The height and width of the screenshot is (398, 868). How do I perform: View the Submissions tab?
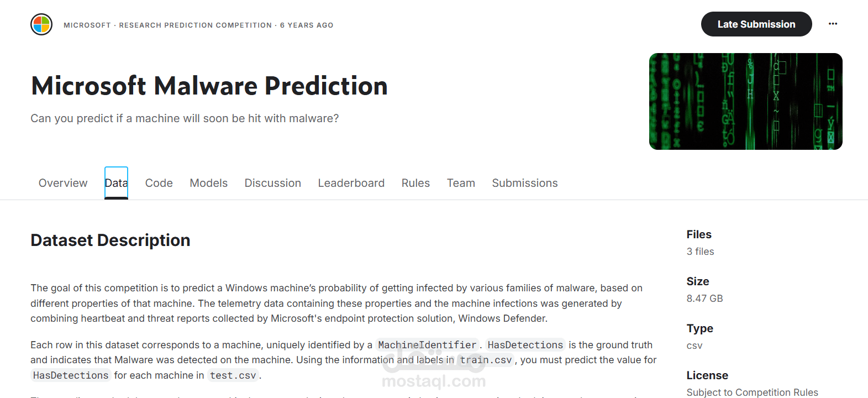[x=524, y=183]
